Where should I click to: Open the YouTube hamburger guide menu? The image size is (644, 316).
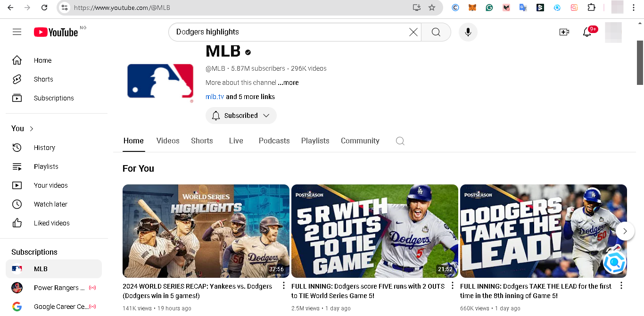pyautogui.click(x=17, y=32)
